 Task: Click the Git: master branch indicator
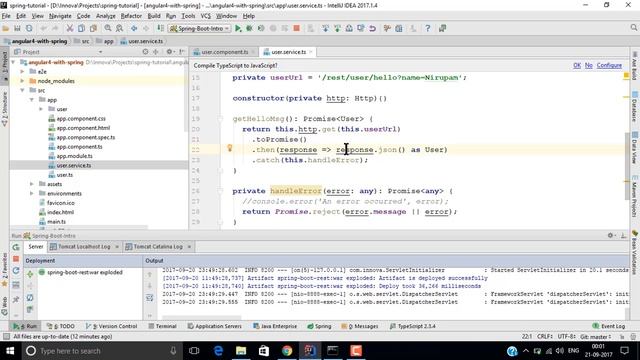(x=596, y=337)
